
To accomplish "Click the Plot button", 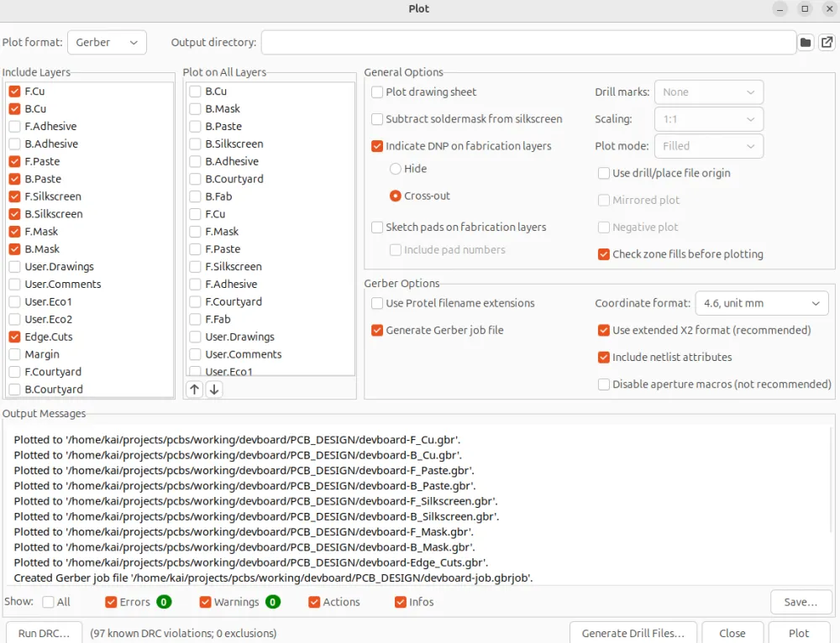I will tap(799, 633).
